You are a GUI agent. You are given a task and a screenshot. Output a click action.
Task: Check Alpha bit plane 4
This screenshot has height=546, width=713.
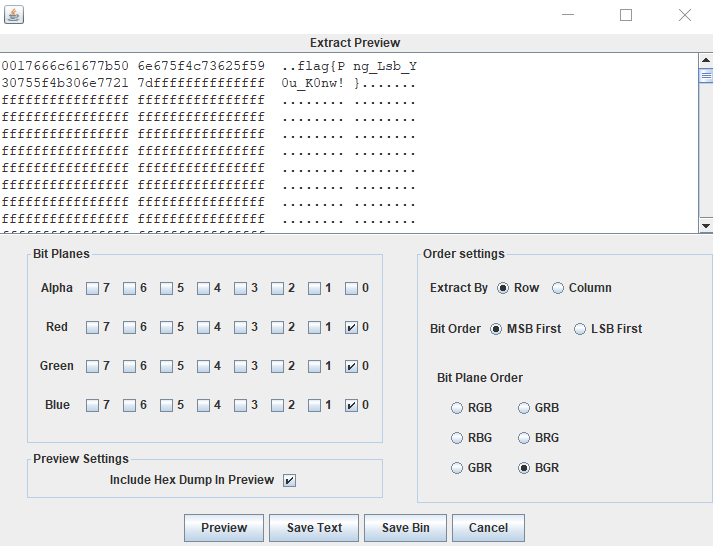tap(203, 289)
